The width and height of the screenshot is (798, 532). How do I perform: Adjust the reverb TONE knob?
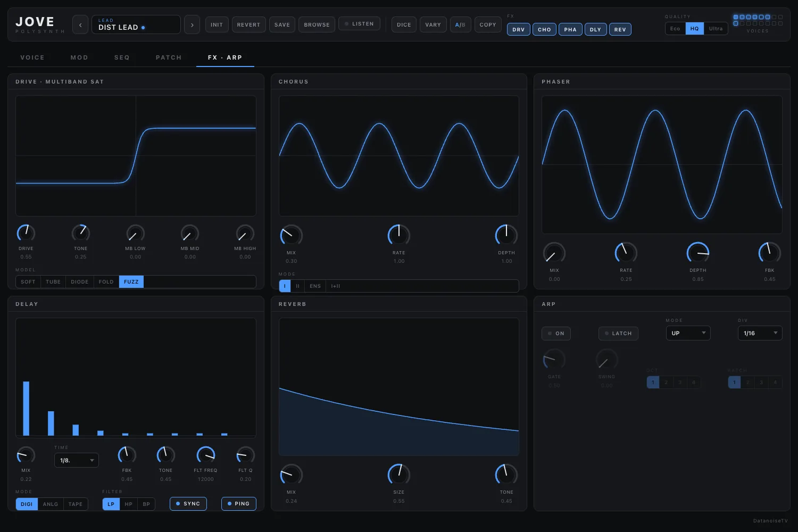point(506,475)
